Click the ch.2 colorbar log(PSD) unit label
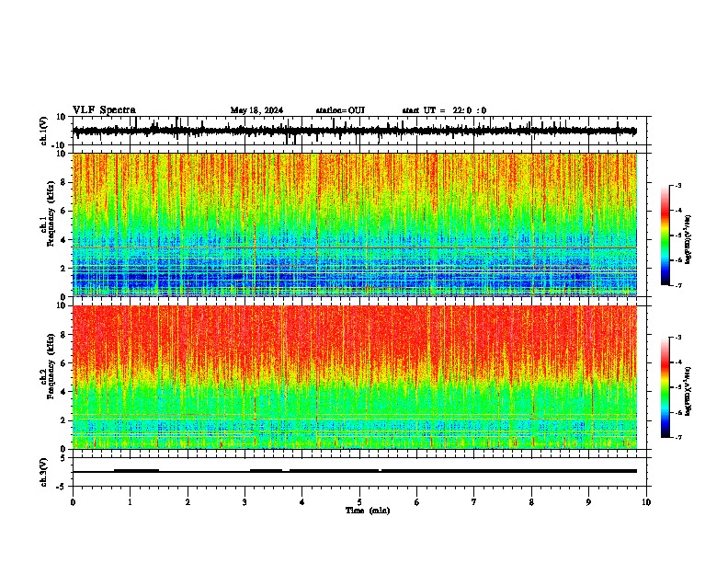728x563 pixels. [x=688, y=391]
